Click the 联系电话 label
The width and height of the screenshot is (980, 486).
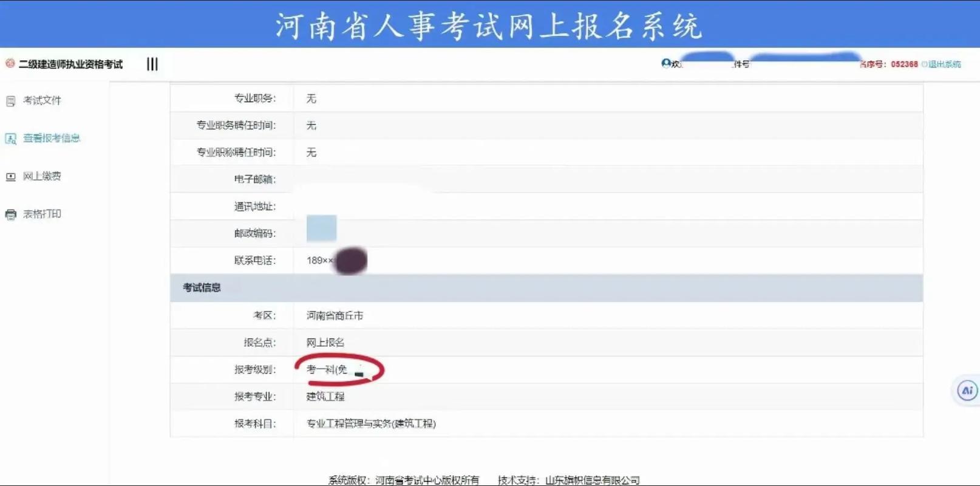click(x=255, y=260)
